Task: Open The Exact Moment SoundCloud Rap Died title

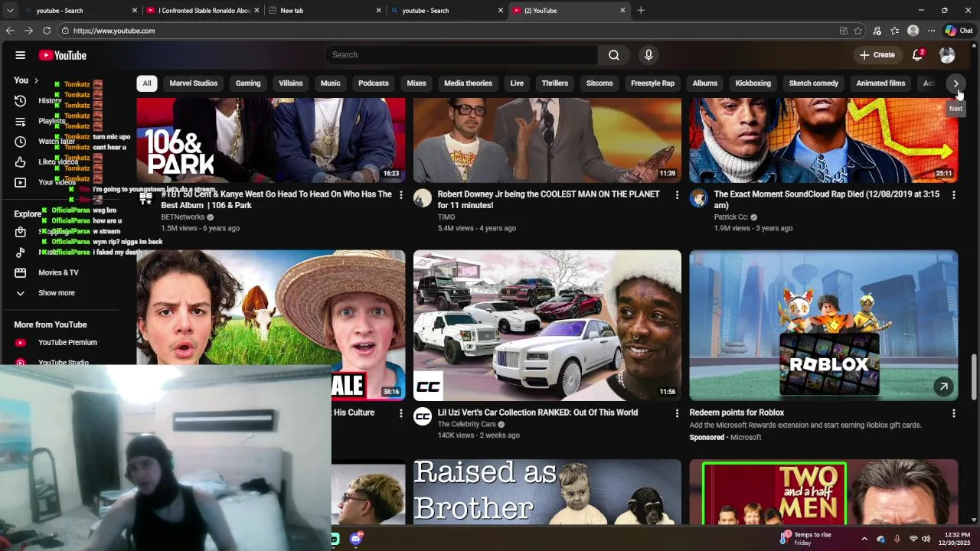Action: point(827,200)
